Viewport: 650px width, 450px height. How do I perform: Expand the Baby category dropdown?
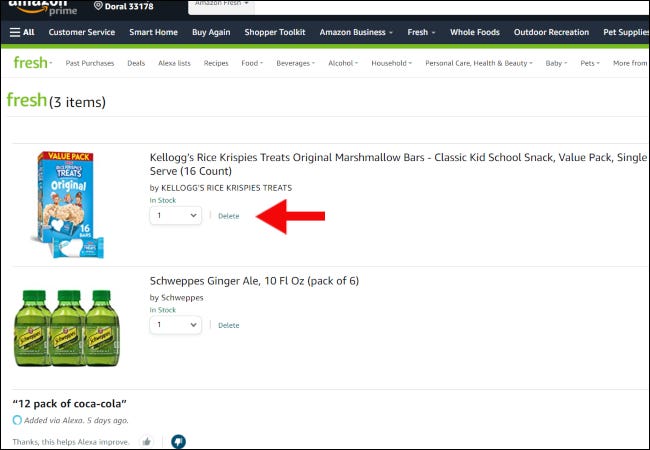point(556,63)
